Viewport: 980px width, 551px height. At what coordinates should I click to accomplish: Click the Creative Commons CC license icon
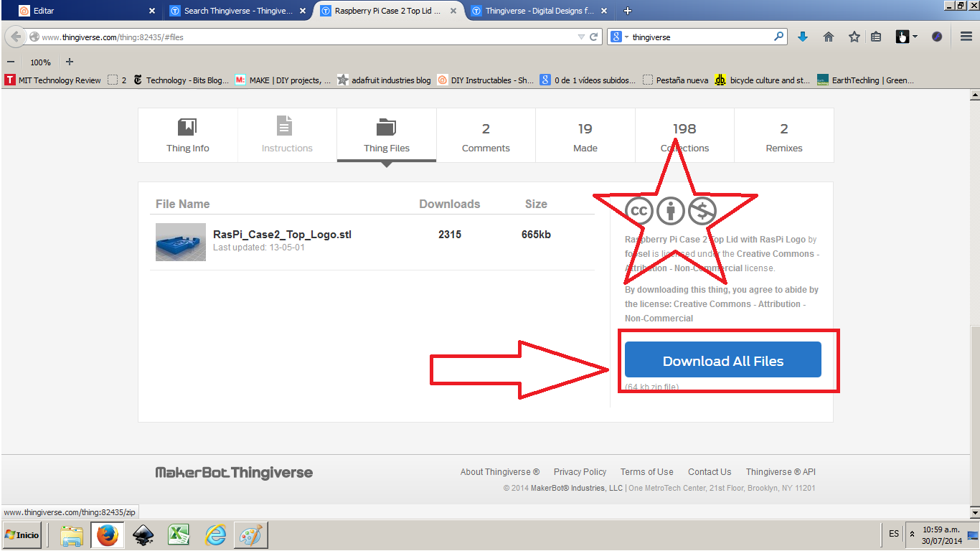638,211
